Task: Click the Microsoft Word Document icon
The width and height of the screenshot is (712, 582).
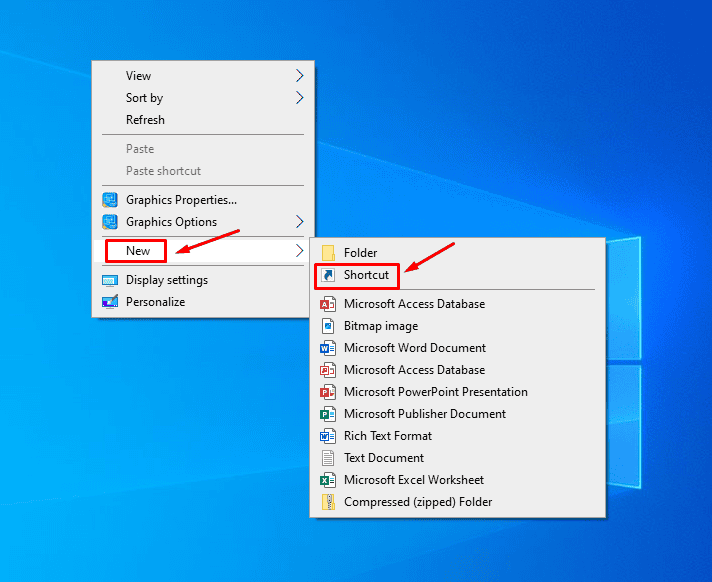Action: [x=327, y=348]
